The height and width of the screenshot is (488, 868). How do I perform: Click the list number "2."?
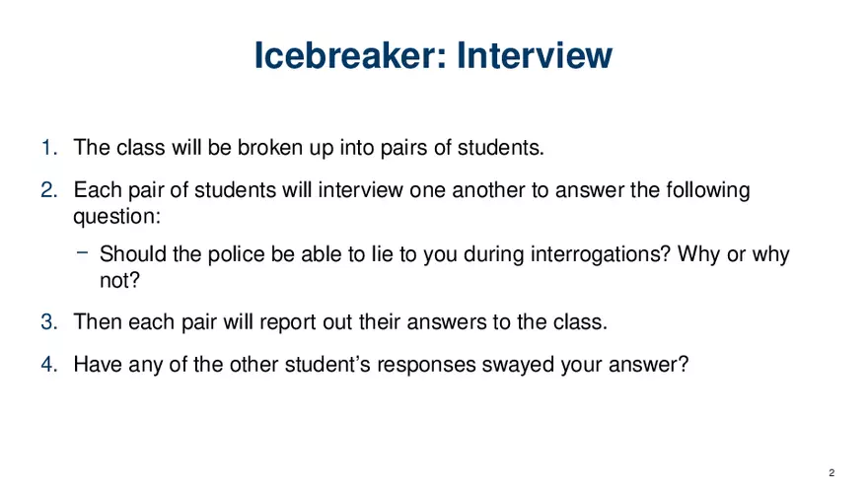pos(50,189)
